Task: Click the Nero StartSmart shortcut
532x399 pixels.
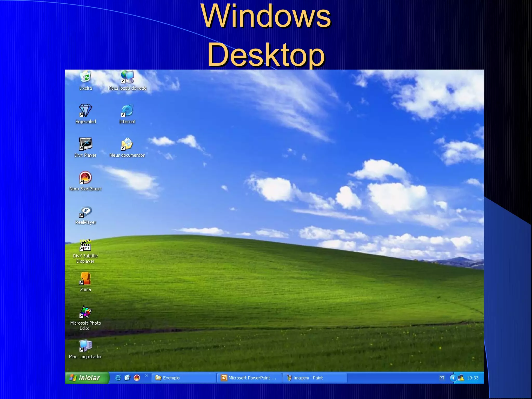Action: [x=85, y=178]
